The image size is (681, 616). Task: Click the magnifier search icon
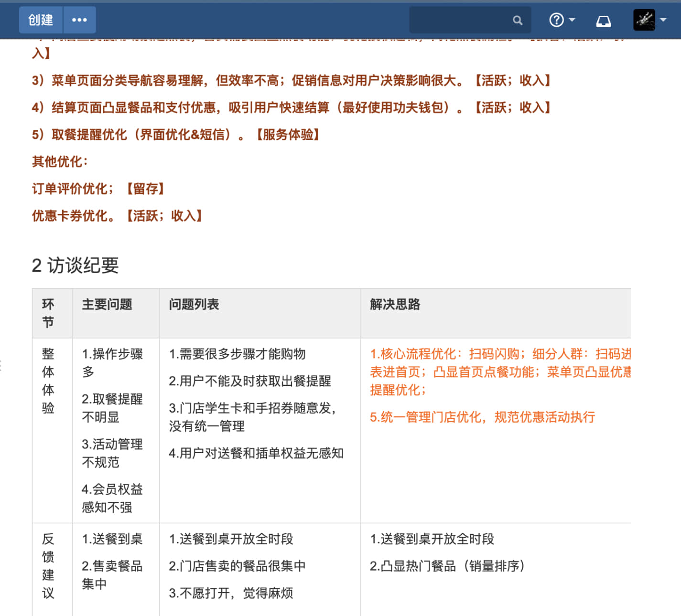(x=518, y=21)
